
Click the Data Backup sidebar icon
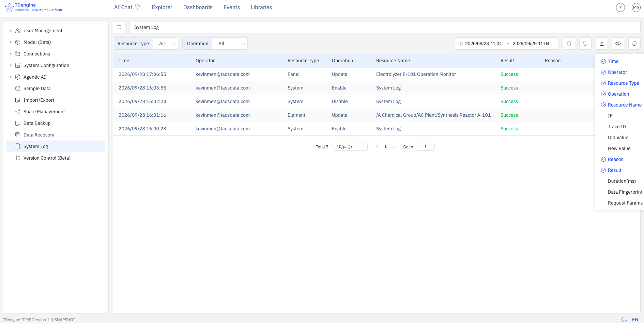[x=18, y=123]
